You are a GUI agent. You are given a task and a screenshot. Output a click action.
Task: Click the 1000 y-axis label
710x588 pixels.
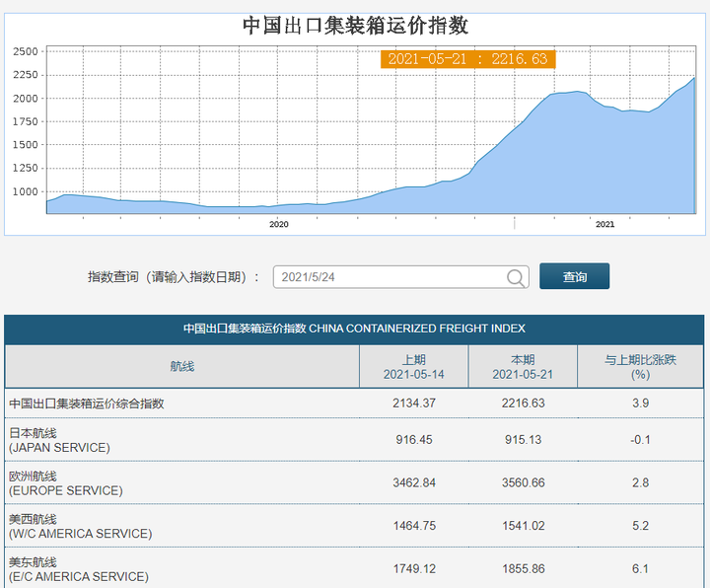pos(26,191)
